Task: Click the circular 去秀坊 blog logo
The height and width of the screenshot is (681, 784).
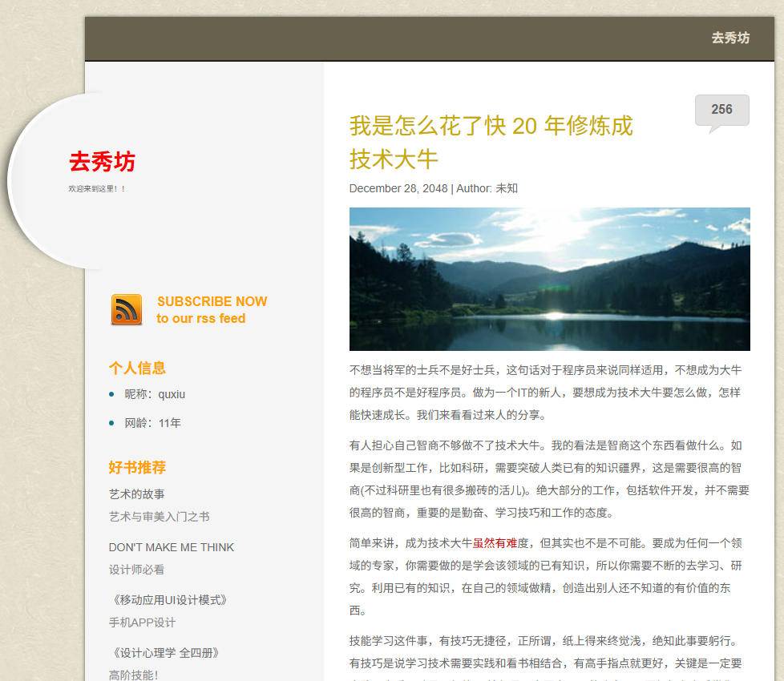Action: point(101,163)
